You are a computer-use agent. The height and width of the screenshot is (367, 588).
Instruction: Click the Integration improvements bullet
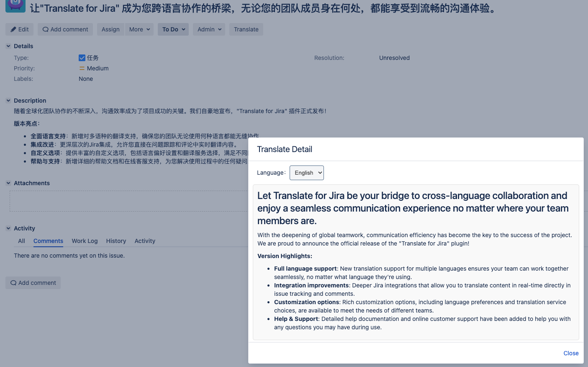(x=422, y=289)
